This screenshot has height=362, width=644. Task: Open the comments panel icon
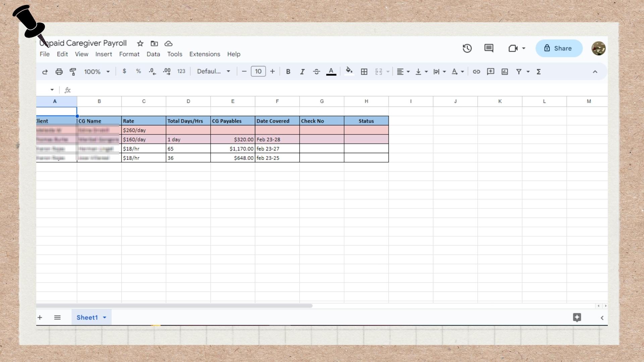click(489, 48)
